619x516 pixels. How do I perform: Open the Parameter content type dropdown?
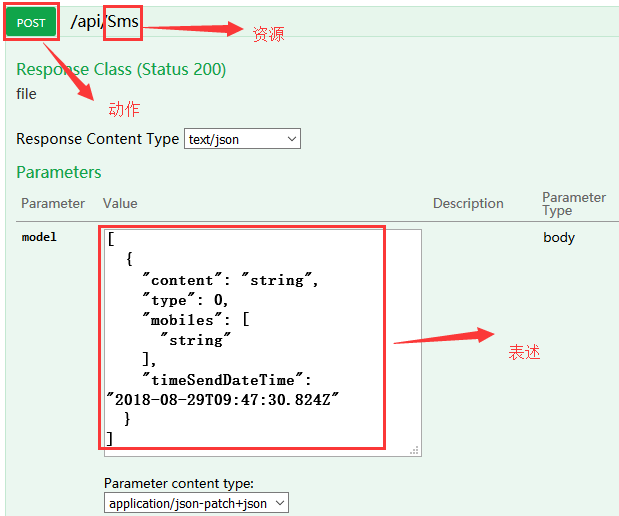coord(196,503)
